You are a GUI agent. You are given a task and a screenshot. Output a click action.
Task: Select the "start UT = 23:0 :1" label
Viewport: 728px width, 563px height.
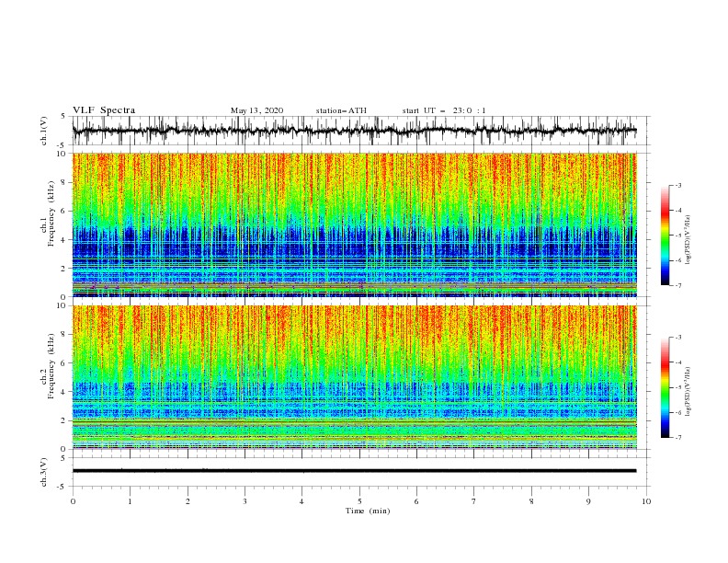click(x=444, y=110)
